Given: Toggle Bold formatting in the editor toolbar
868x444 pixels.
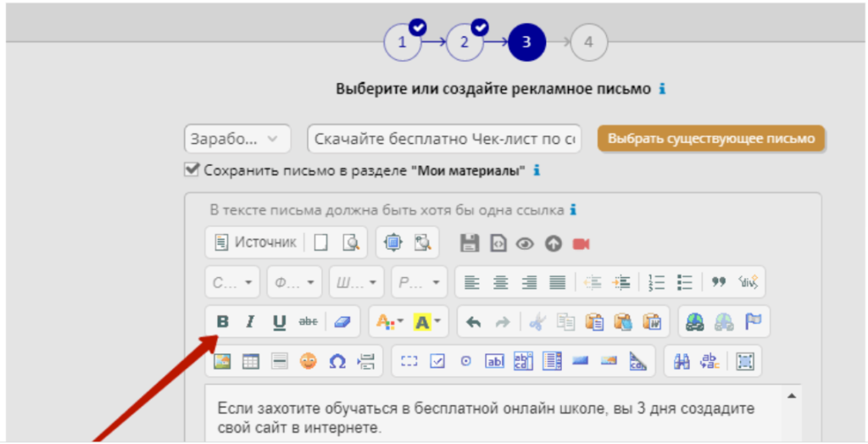Looking at the screenshot, I should point(222,322).
